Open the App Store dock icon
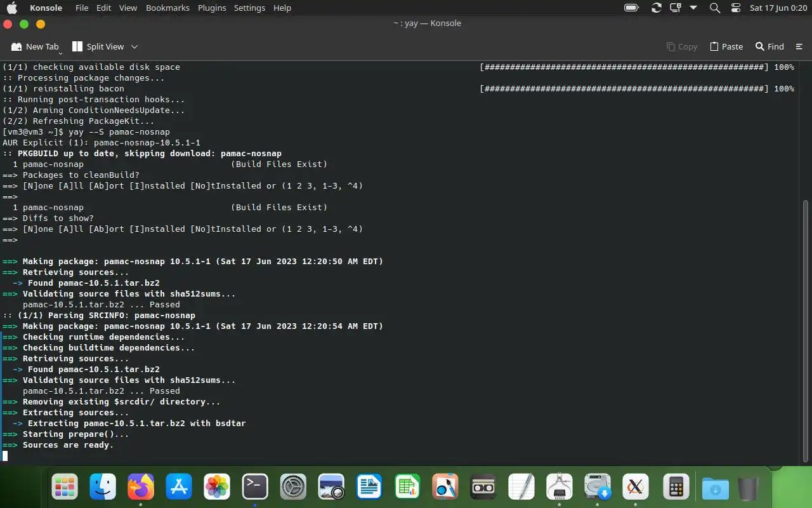Screen dimensions: 812x508 coord(179,487)
